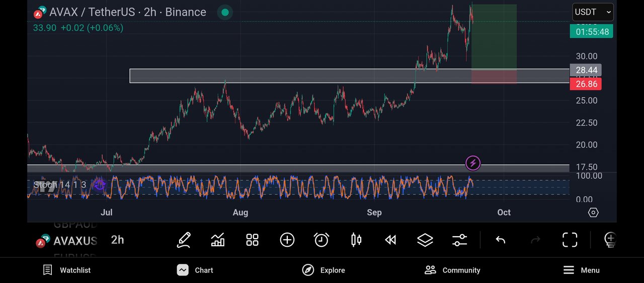Open the Watchlist tab
This screenshot has height=283, width=644.
tap(66, 270)
